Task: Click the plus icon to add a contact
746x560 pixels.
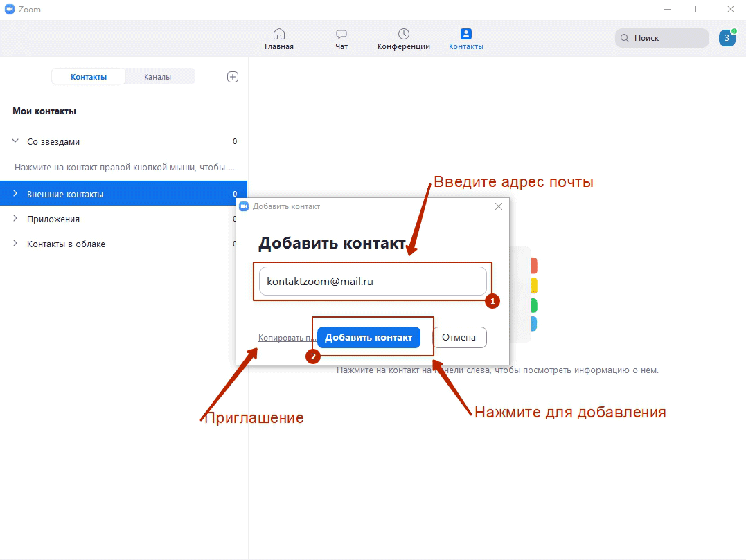Action: tap(232, 77)
